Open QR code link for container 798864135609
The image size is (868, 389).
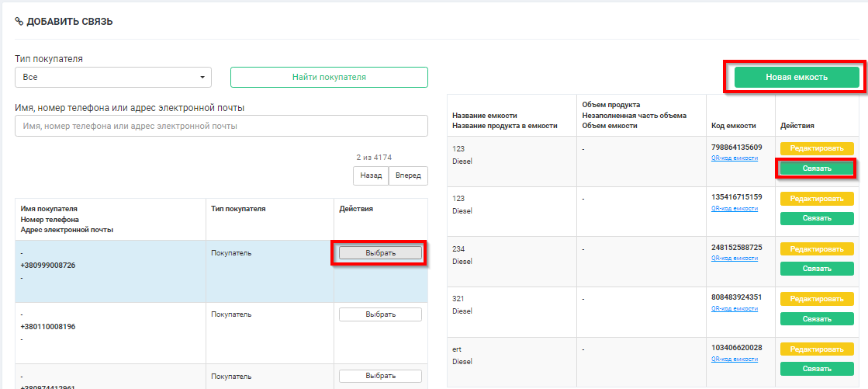coord(734,158)
